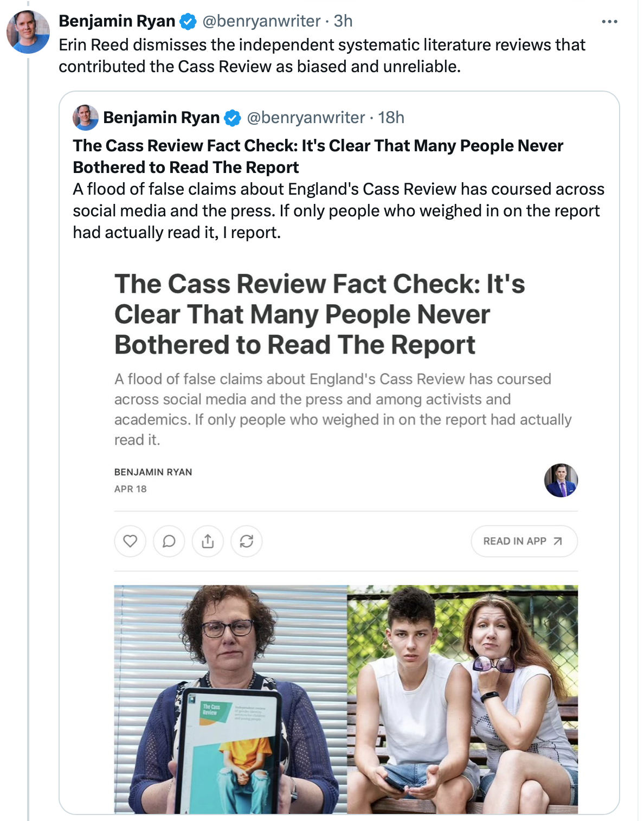Click the heart like icon in article
Image resolution: width=644 pixels, height=821 pixels.
point(130,541)
